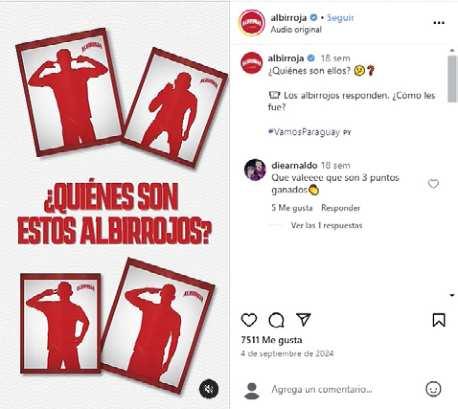Visit diearnaldo's profile avatar

pos(255,170)
